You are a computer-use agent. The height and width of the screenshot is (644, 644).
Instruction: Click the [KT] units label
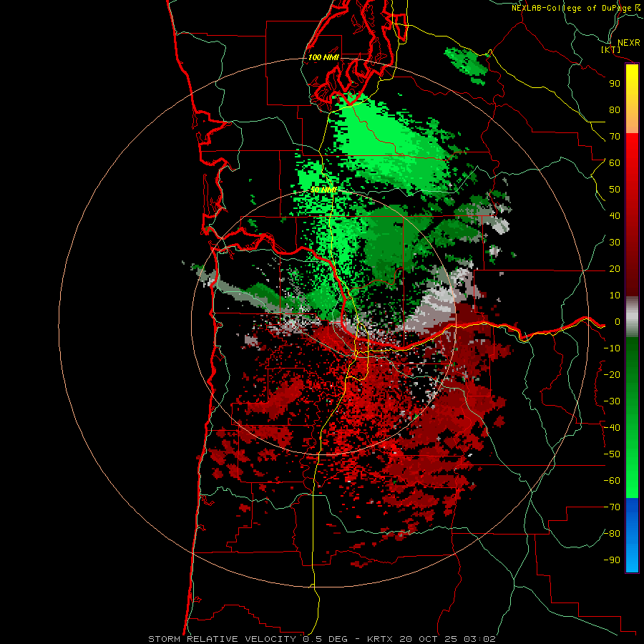pyautogui.click(x=611, y=50)
